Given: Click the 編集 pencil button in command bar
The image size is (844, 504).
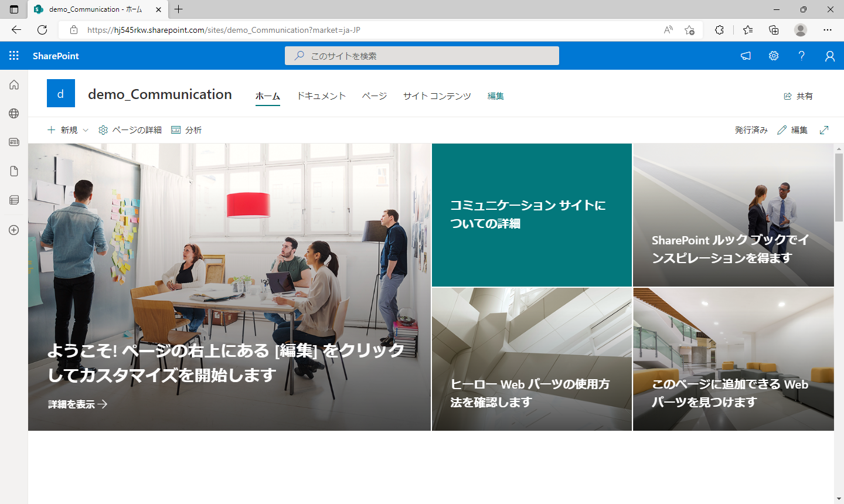Looking at the screenshot, I should tap(792, 130).
